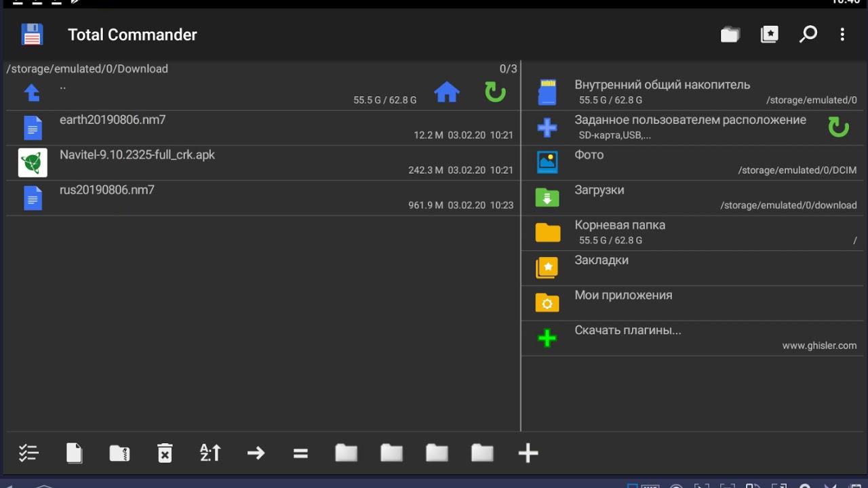Go up one folder with blue arrow
The height and width of the screenshot is (488, 868).
32,93
